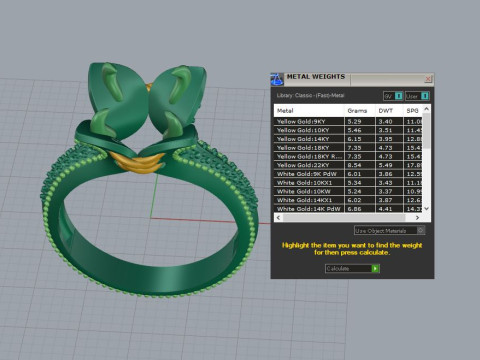The image size is (480, 360).
Task: Select the gold band on the ring
Action: (x=138, y=163)
